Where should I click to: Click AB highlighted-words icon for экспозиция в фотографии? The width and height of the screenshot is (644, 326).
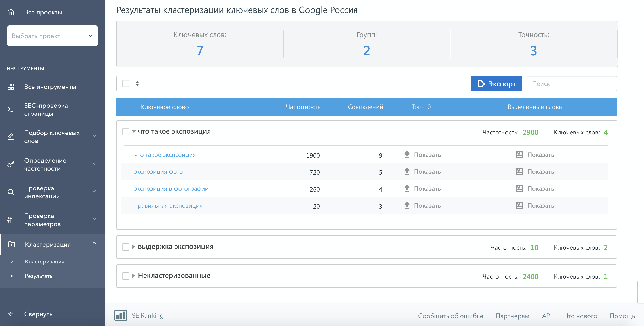point(519,188)
